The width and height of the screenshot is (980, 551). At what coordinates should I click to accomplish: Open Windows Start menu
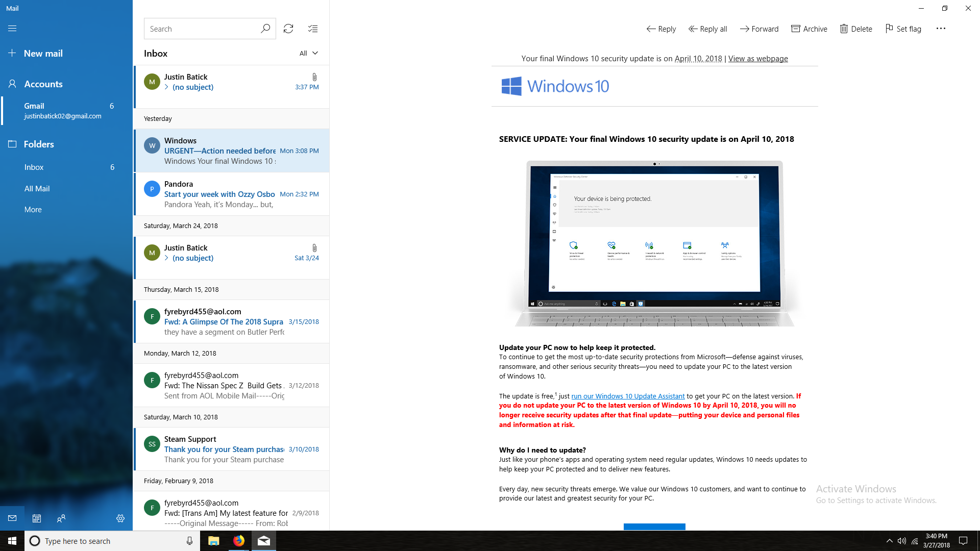point(12,541)
